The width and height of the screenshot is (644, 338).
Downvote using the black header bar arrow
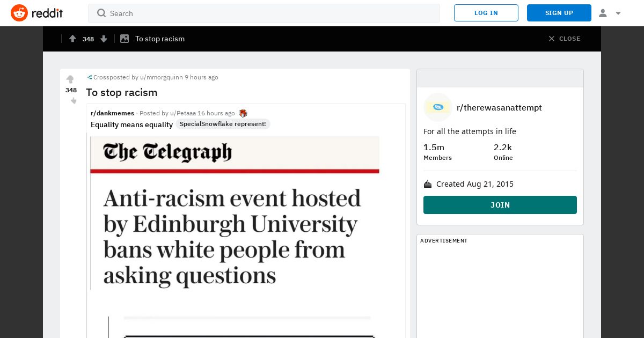pyautogui.click(x=104, y=39)
